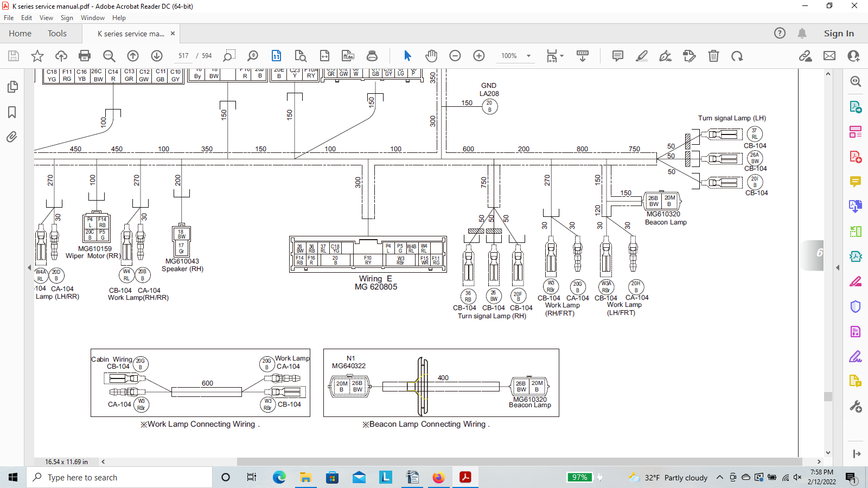Open the page thumbnails panel

(12, 87)
